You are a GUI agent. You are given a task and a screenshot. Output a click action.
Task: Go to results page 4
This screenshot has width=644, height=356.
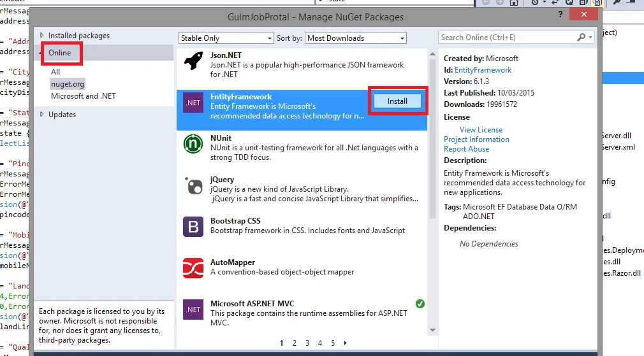coord(320,343)
